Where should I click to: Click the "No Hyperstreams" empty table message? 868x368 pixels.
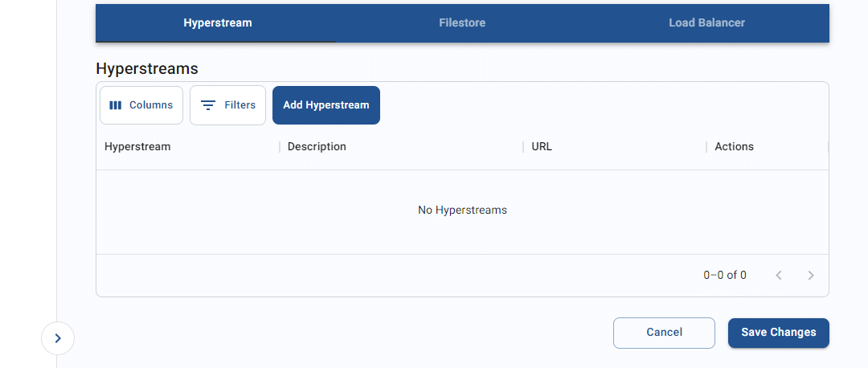tap(462, 211)
